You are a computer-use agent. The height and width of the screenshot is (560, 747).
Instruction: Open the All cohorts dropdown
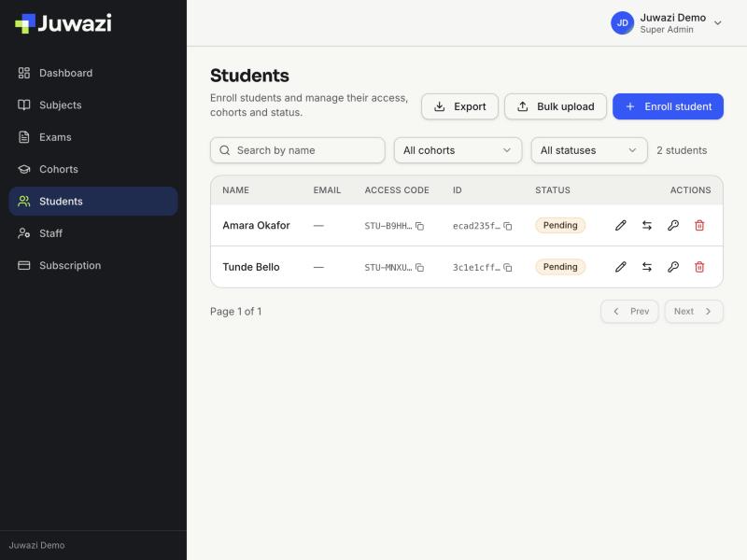point(458,150)
